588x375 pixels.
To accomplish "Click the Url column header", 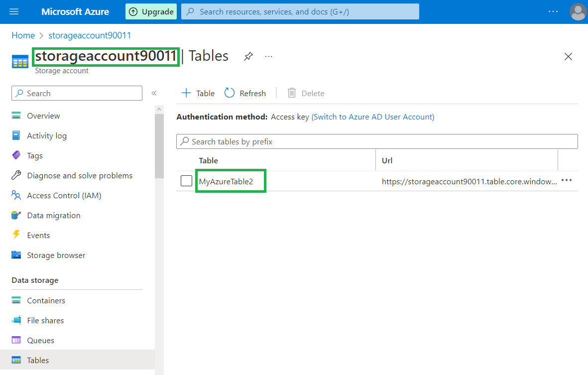I will pyautogui.click(x=387, y=160).
